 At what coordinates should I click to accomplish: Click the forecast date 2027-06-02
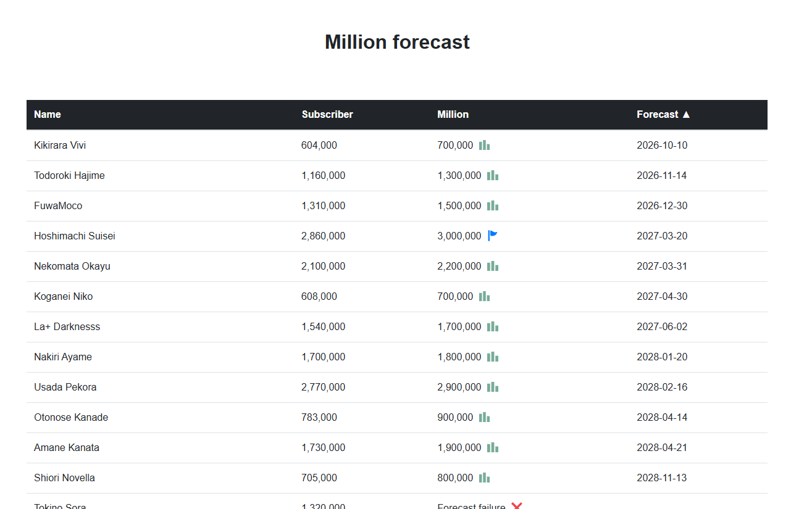click(662, 327)
